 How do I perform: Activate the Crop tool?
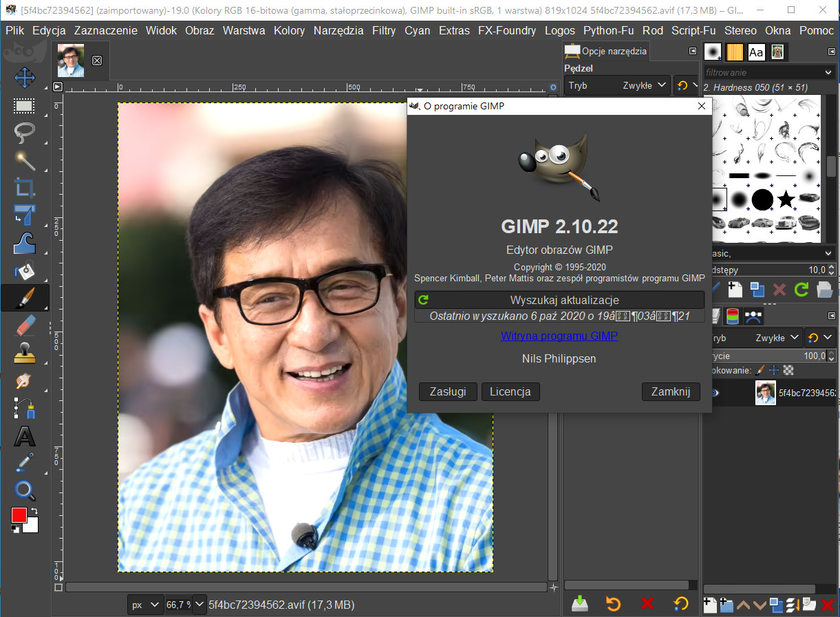25,187
